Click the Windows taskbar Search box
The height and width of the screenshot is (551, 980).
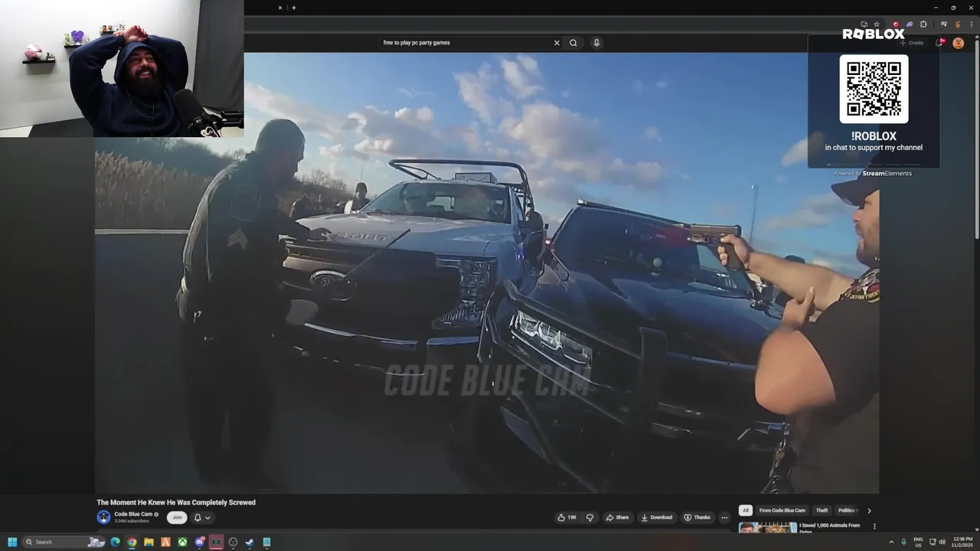click(64, 542)
